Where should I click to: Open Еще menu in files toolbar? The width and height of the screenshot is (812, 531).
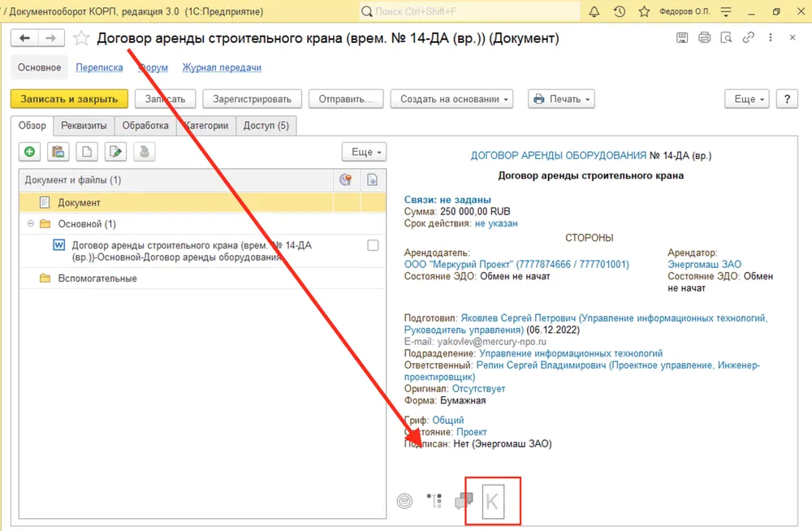point(364,152)
